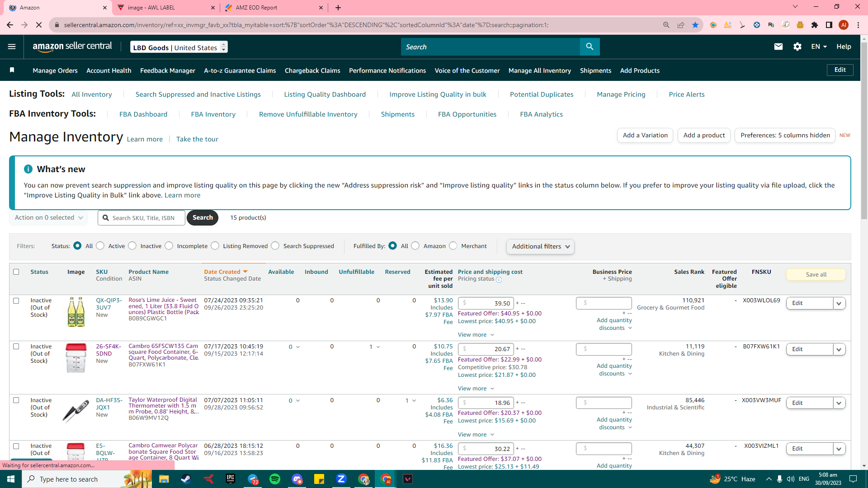Viewport: 868px width, 488px height.
Task: Select the Incomplete status radio button
Action: coord(169,246)
